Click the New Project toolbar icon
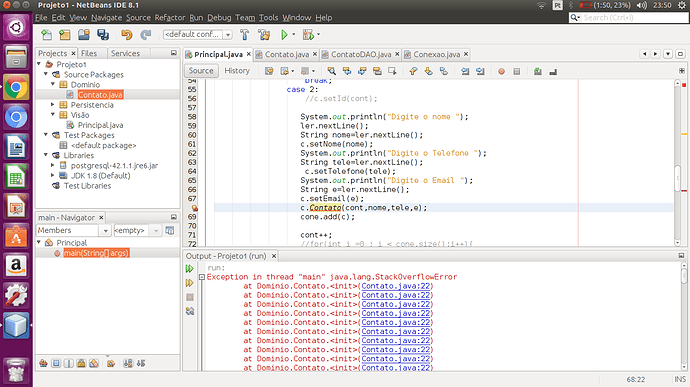The width and height of the screenshot is (690, 387). click(x=65, y=34)
